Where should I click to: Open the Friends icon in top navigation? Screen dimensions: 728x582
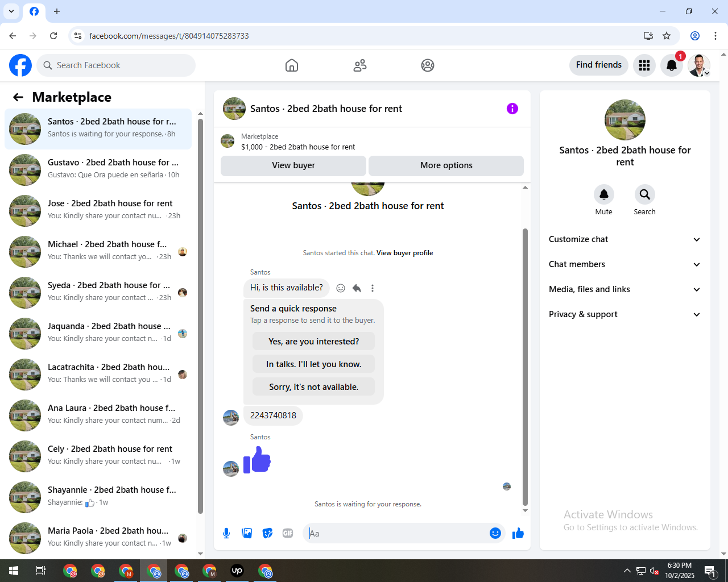tap(360, 65)
